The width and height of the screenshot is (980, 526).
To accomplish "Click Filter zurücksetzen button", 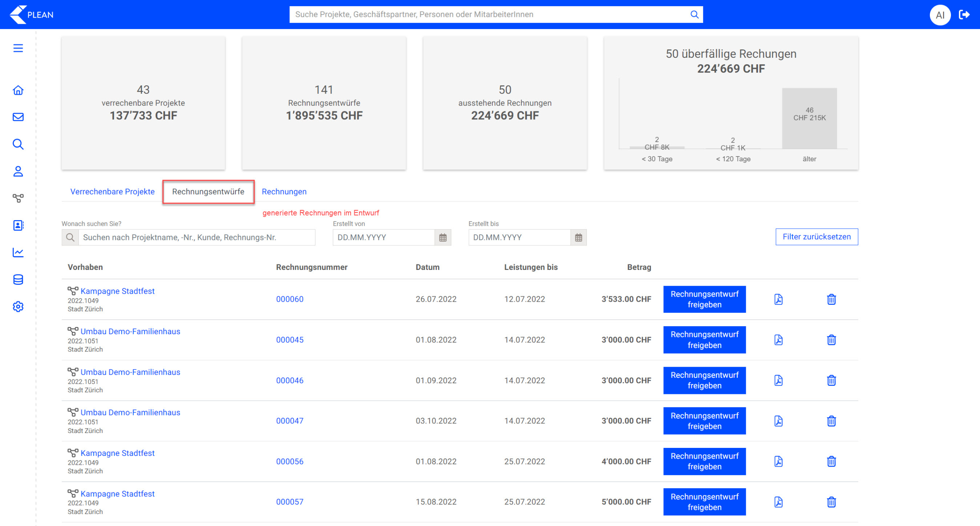I will click(816, 237).
